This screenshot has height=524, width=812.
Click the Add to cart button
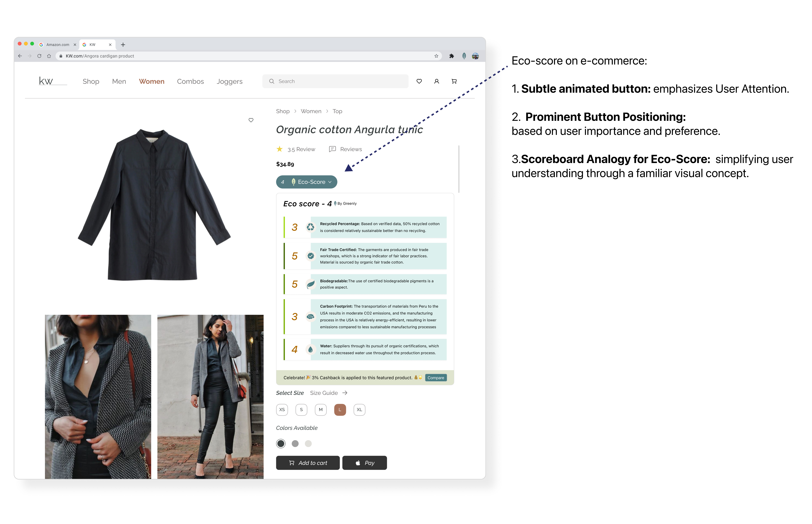[x=308, y=463]
